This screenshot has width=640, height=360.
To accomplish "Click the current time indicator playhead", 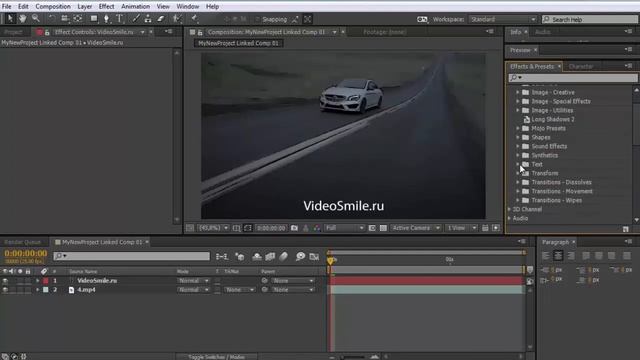I will pos(330,260).
